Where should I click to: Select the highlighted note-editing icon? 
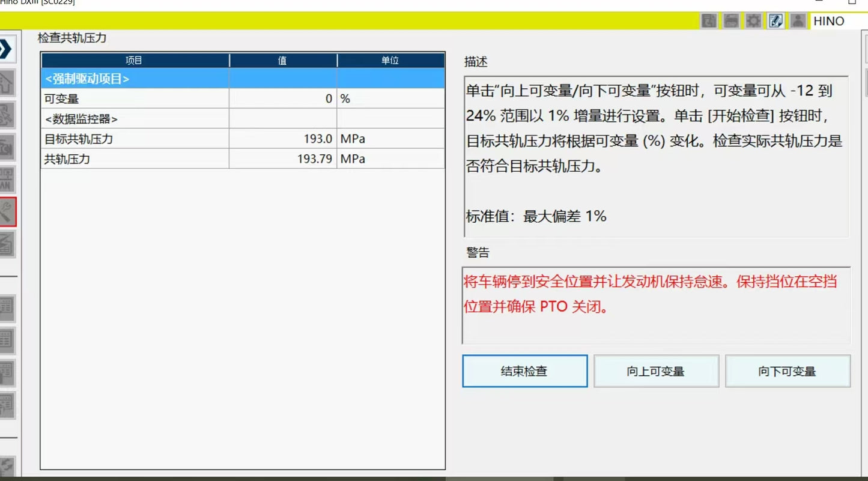click(x=775, y=20)
